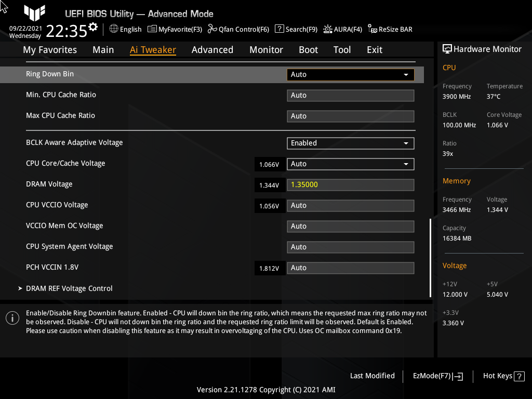Open AURA(F4) lighting icon
The image size is (532, 399).
click(327, 29)
